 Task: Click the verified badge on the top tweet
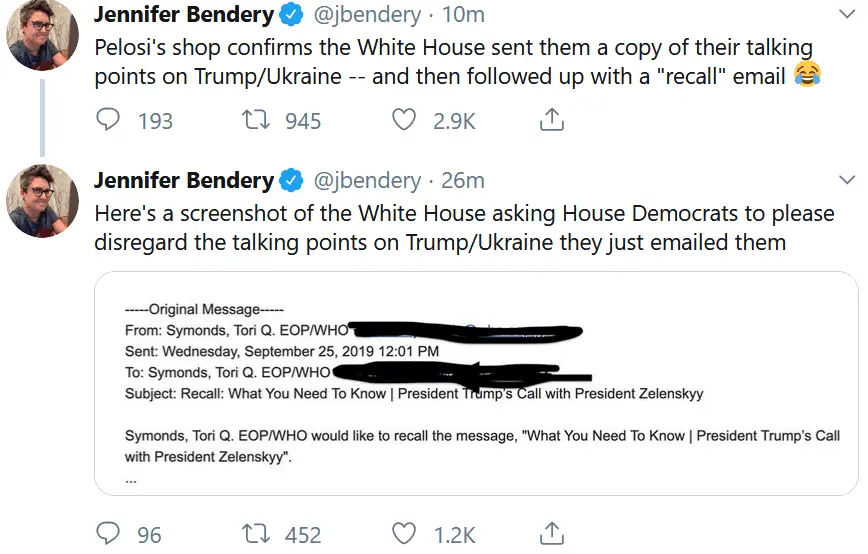click(291, 16)
